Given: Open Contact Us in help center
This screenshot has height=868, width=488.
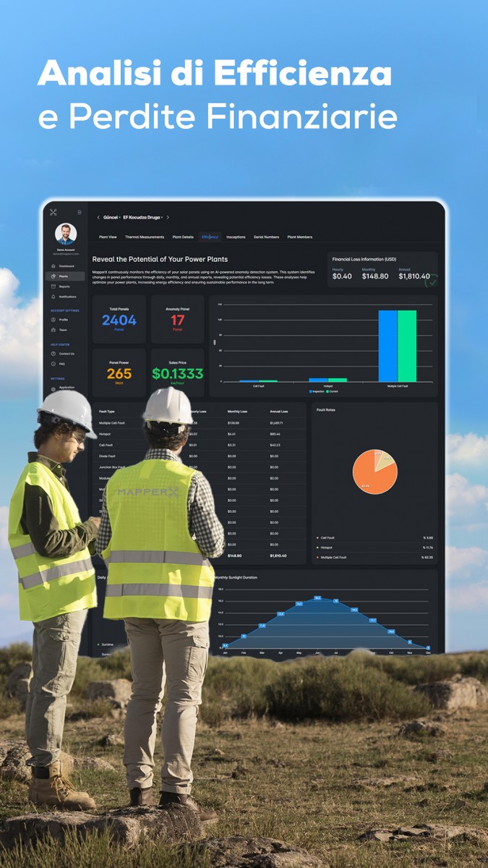Looking at the screenshot, I should (66, 354).
